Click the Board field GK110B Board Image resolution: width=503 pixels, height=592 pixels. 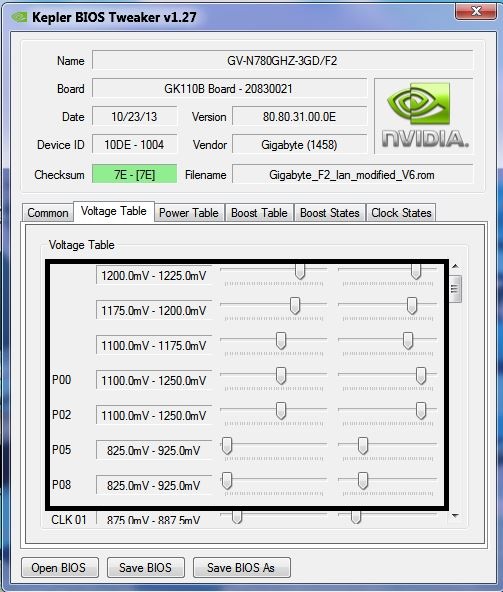pyautogui.click(x=229, y=89)
